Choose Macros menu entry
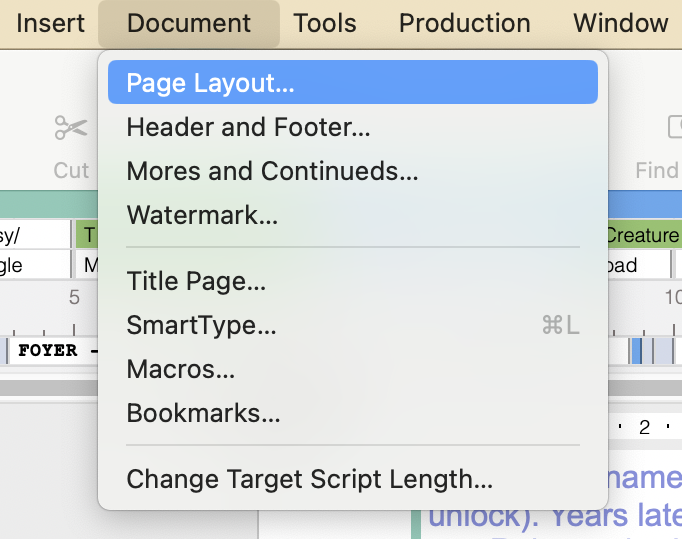Screen dimensions: 682x539 tap(180, 369)
